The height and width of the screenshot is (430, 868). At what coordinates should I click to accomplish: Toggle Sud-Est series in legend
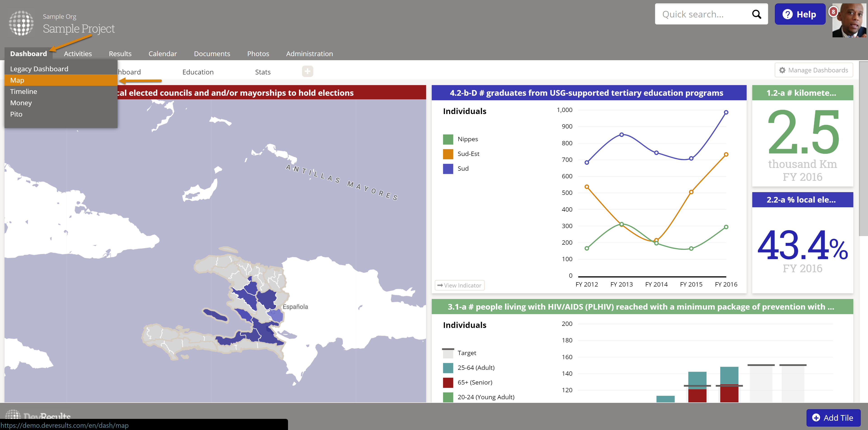[x=468, y=154]
